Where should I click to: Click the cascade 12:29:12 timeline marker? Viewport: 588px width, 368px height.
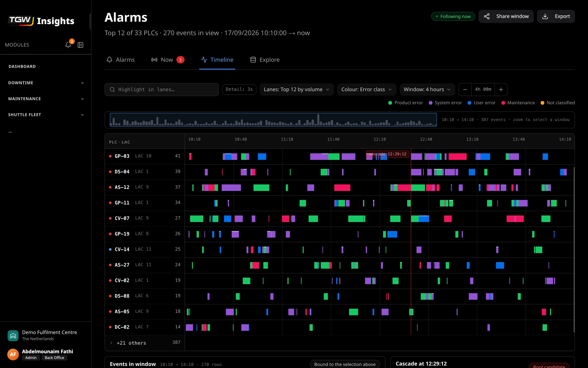click(388, 154)
